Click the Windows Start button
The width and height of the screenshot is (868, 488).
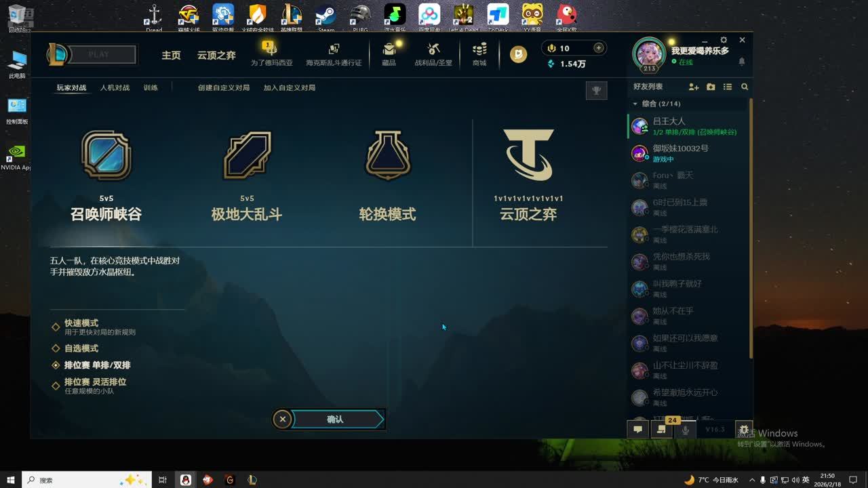click(11, 480)
